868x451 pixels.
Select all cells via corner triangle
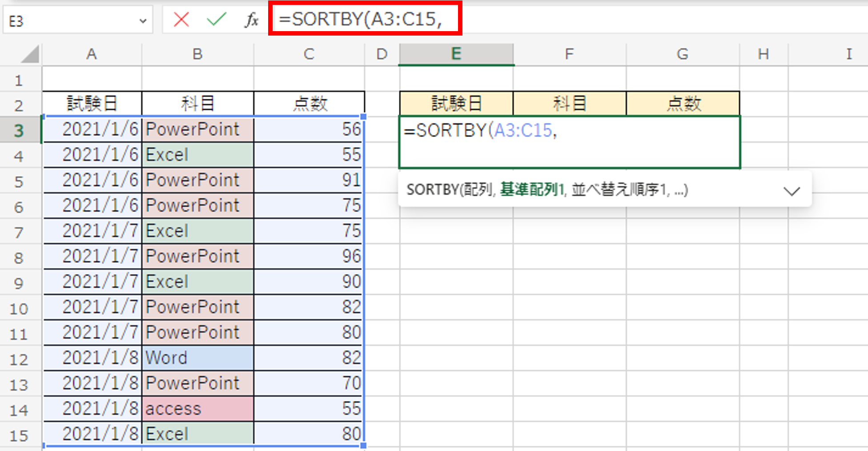click(x=30, y=54)
